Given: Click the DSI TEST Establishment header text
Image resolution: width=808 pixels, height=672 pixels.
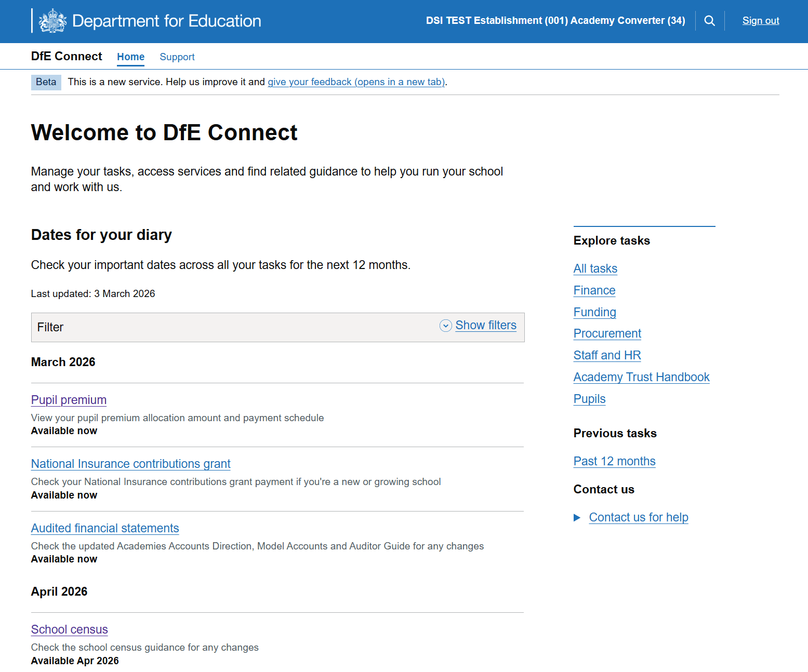Looking at the screenshot, I should tap(555, 20).
